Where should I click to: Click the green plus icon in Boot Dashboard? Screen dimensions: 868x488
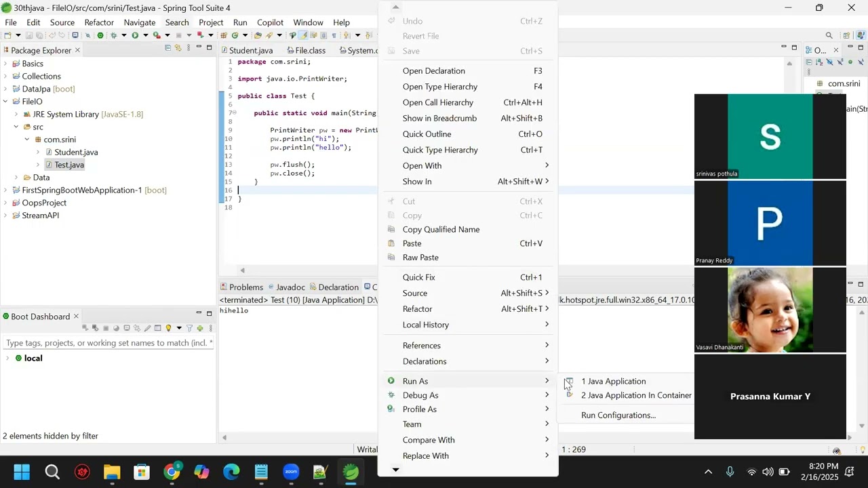(x=200, y=329)
